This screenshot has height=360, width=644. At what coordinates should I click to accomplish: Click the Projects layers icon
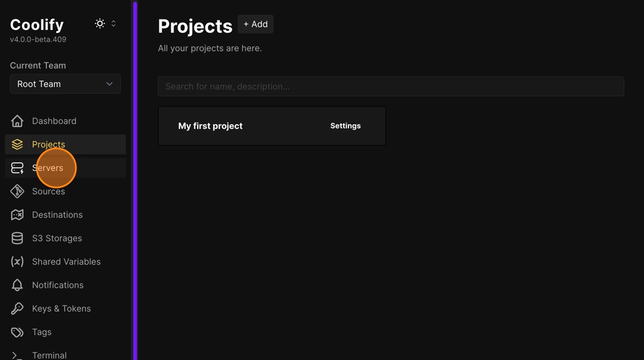[x=17, y=144]
